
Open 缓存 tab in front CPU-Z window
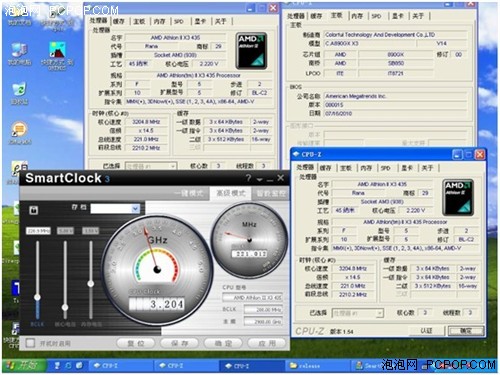pos(326,168)
